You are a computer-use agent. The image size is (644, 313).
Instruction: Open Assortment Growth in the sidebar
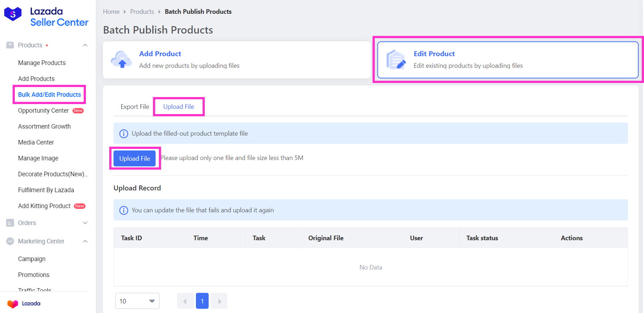(44, 127)
